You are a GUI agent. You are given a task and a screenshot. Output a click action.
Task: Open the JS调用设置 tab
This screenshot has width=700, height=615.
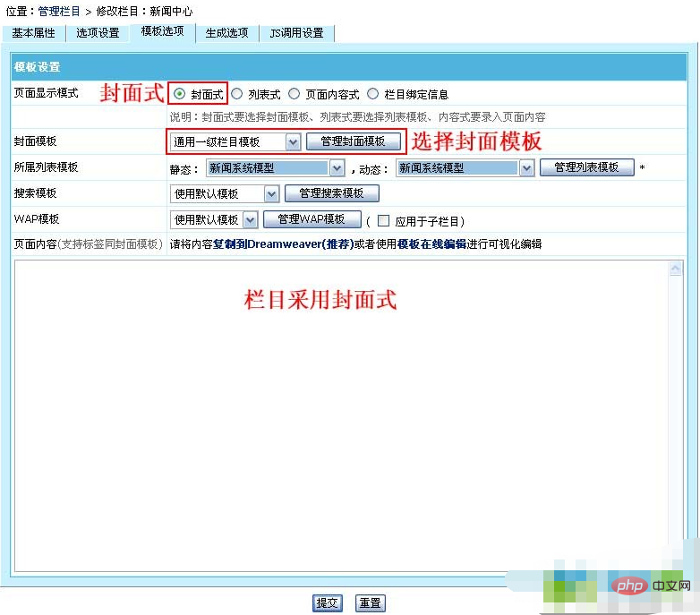(297, 33)
